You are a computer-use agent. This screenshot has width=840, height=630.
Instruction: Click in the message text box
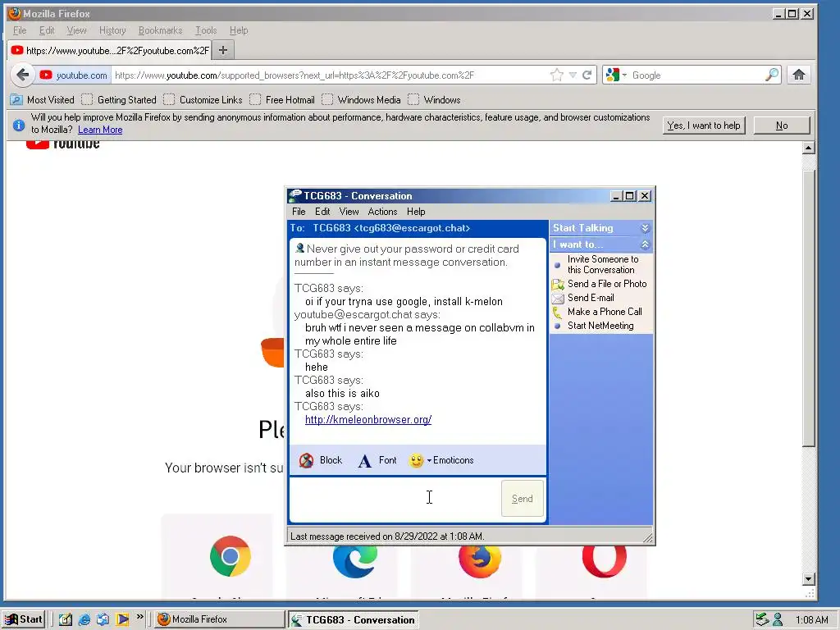tap(395, 499)
